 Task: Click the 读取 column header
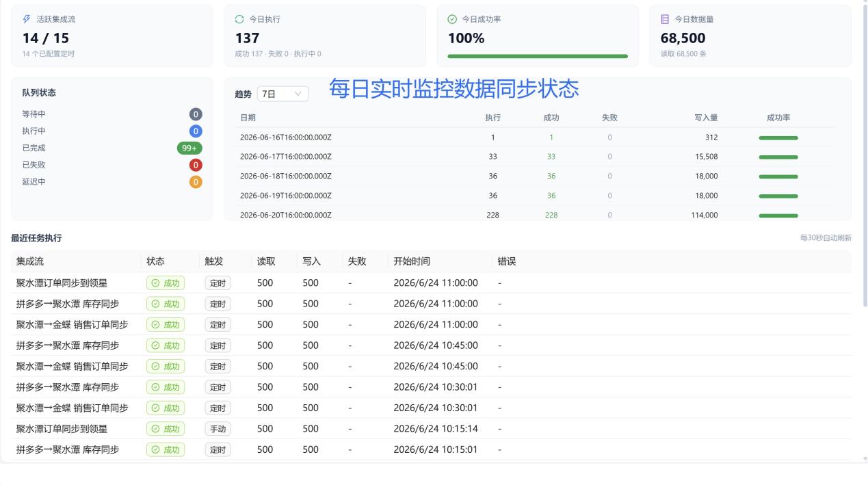click(x=266, y=261)
